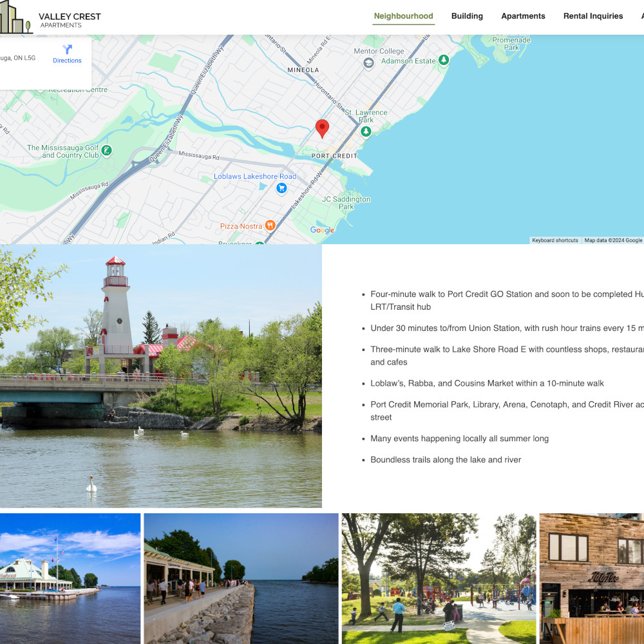Click the Pizza Nostra restaurant marker
Viewport: 644px width, 644px height.
coord(270,225)
